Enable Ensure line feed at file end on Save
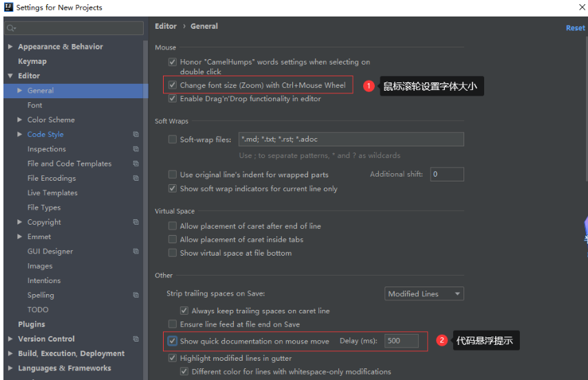The width and height of the screenshot is (588, 380). 173,324
